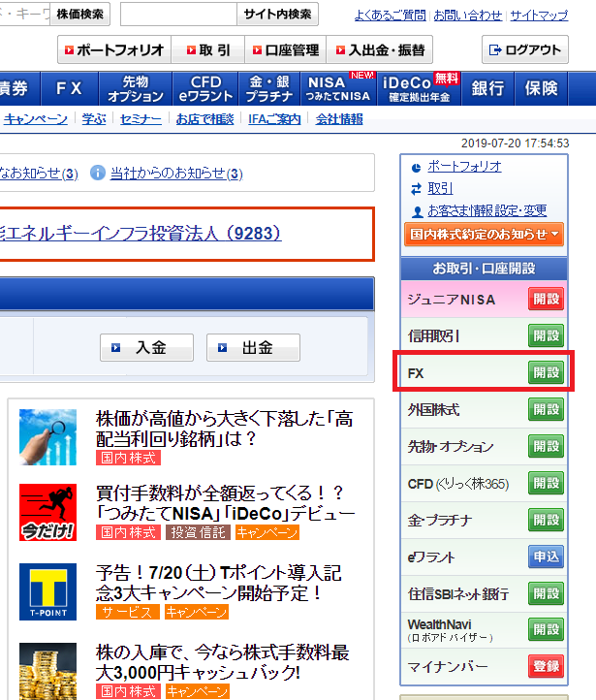Open the 口座管理 top menu button
The image size is (596, 700).
[286, 49]
